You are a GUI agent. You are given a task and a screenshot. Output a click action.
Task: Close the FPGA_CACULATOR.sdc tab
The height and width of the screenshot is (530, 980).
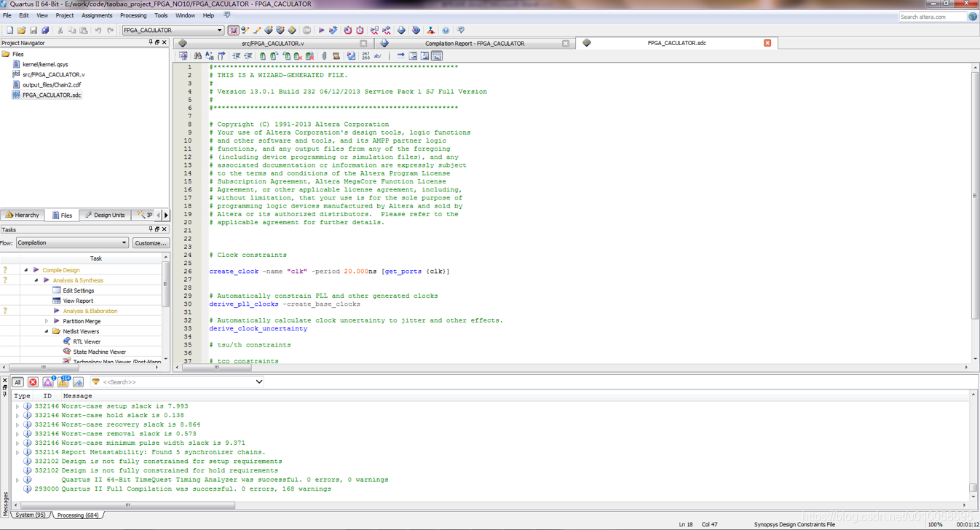[767, 43]
